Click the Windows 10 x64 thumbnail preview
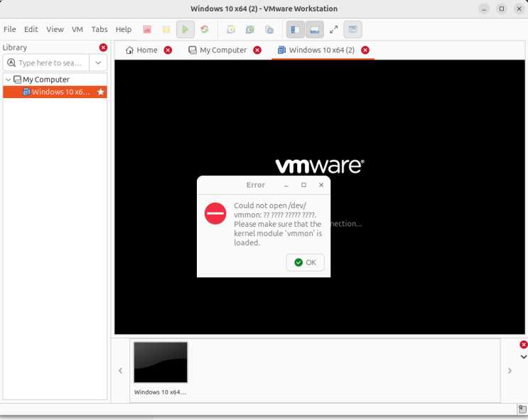 [161, 362]
